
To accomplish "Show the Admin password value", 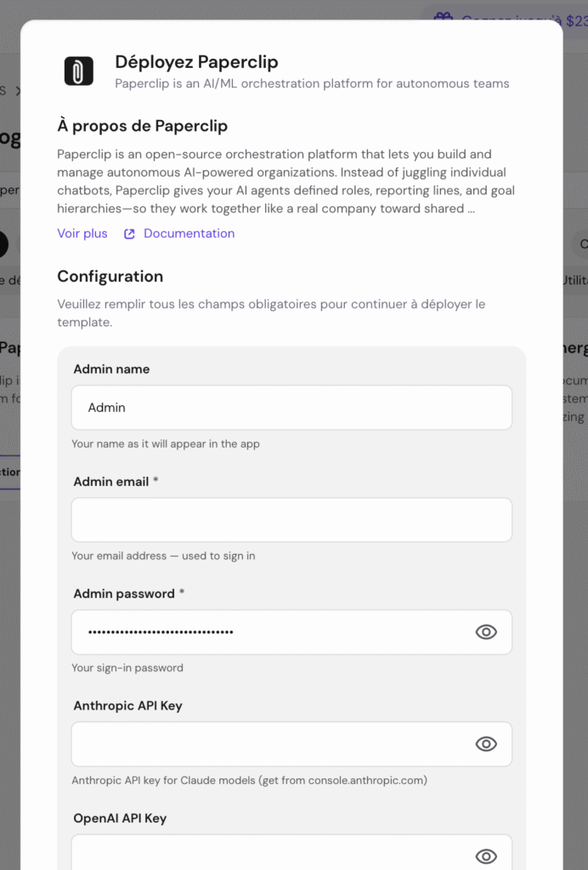I will [x=486, y=632].
